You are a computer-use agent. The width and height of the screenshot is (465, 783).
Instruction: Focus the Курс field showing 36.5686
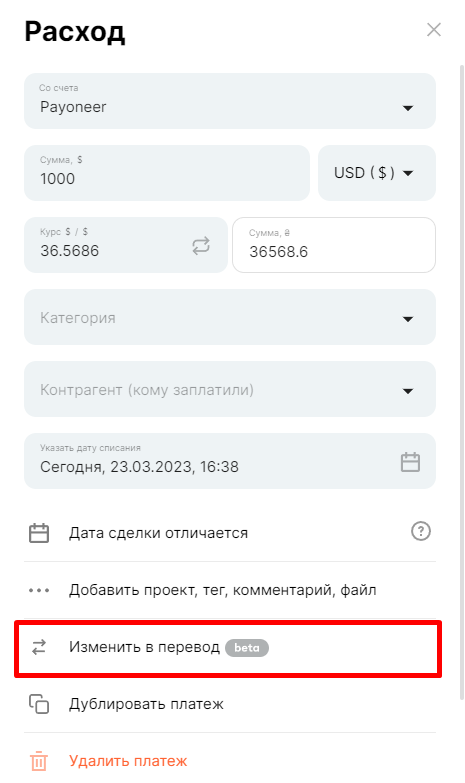pos(126,245)
